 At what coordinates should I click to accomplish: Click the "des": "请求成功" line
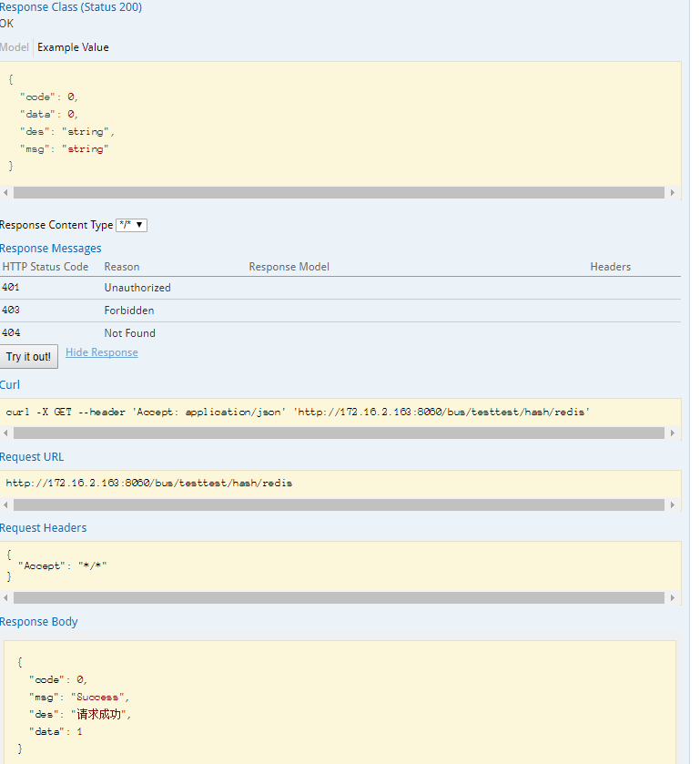[x=80, y=714]
